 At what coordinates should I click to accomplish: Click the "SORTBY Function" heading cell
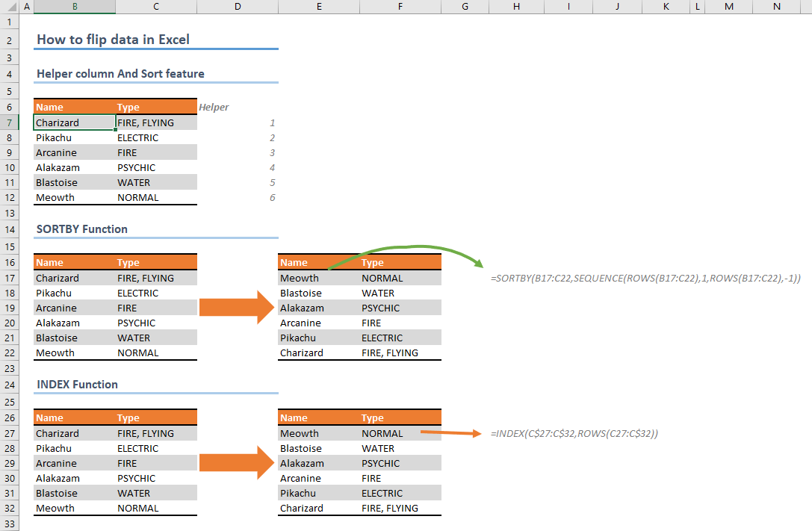82,229
